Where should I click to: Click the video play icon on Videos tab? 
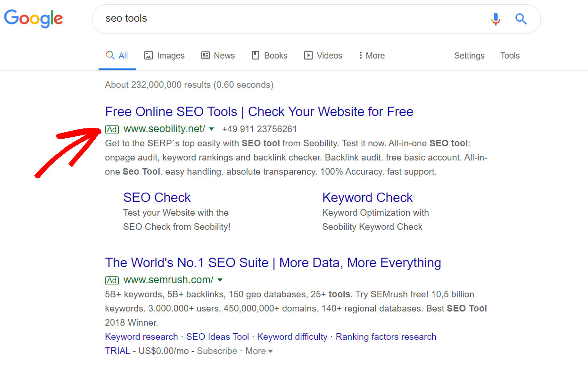click(308, 55)
